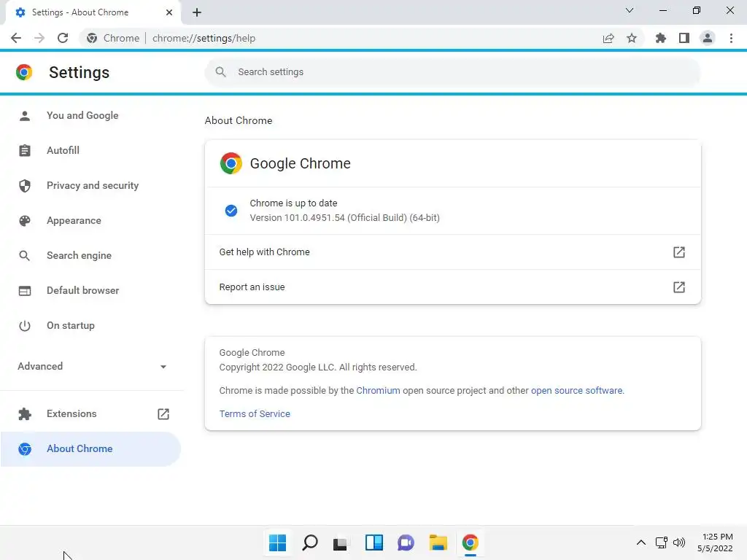Open the Extensions puzzle icon in toolbar
Viewport: 747px width, 560px height.
click(661, 38)
